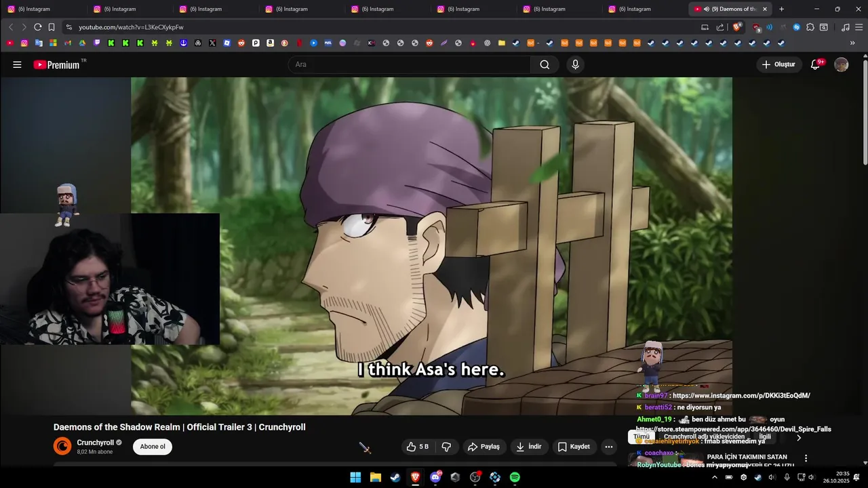
Task: Open the Google Drive bookmark
Action: click(82, 43)
